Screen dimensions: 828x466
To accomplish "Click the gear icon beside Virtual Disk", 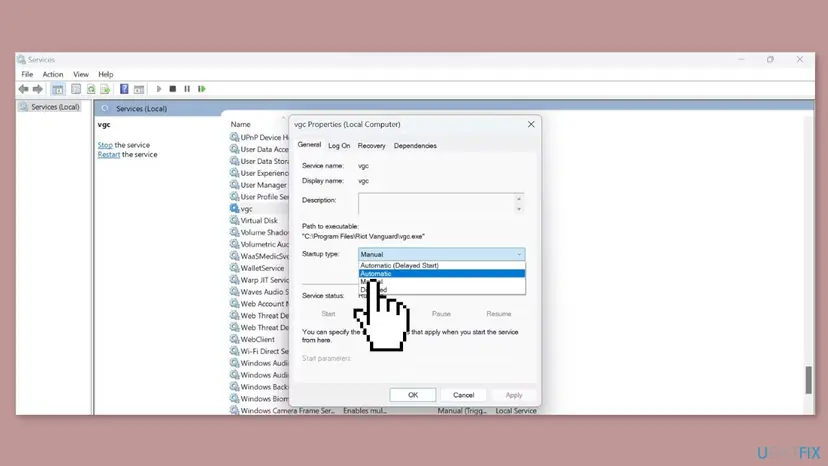I will (234, 220).
